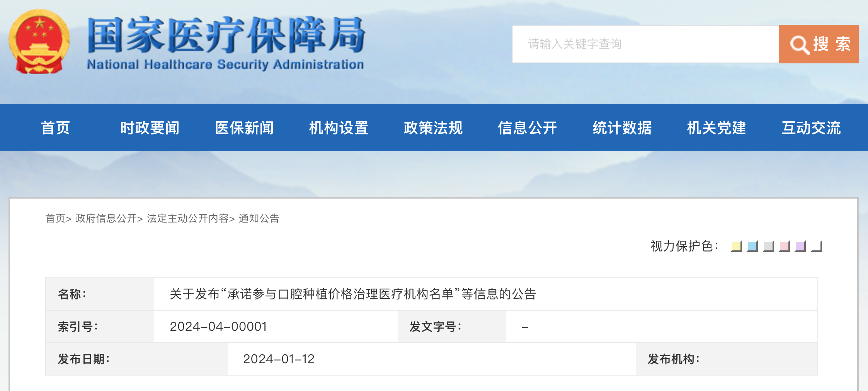
Task: Select the yellow eye-protection color
Action: click(x=737, y=246)
